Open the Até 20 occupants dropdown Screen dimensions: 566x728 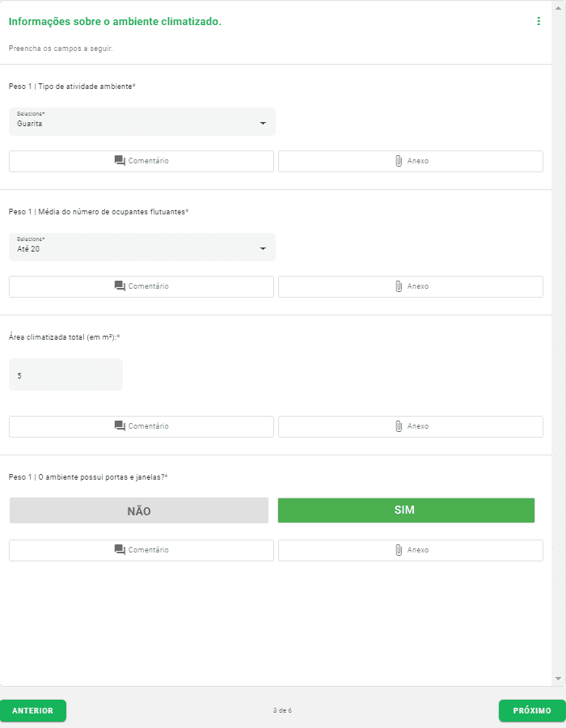141,248
